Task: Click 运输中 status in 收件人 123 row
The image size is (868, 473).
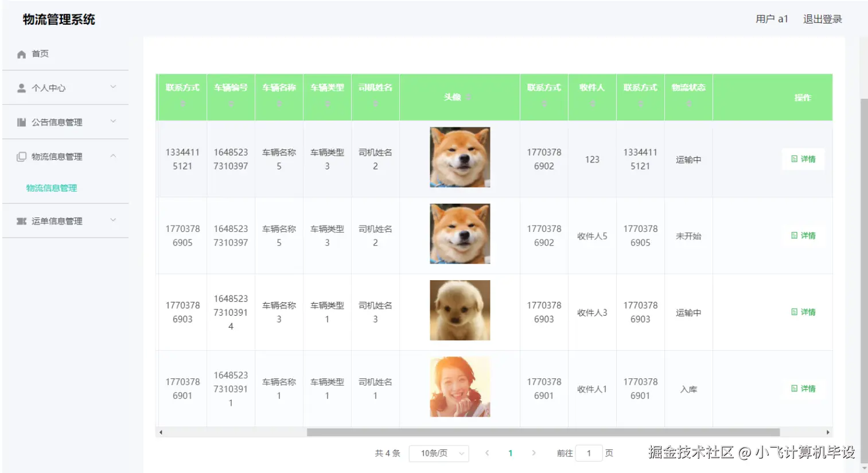Action: click(688, 160)
